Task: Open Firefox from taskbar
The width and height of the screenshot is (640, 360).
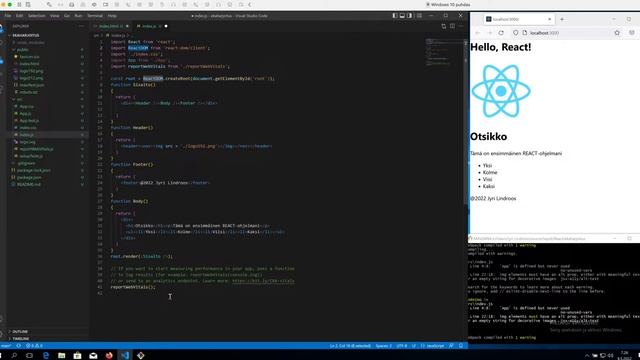Action: 109,356
